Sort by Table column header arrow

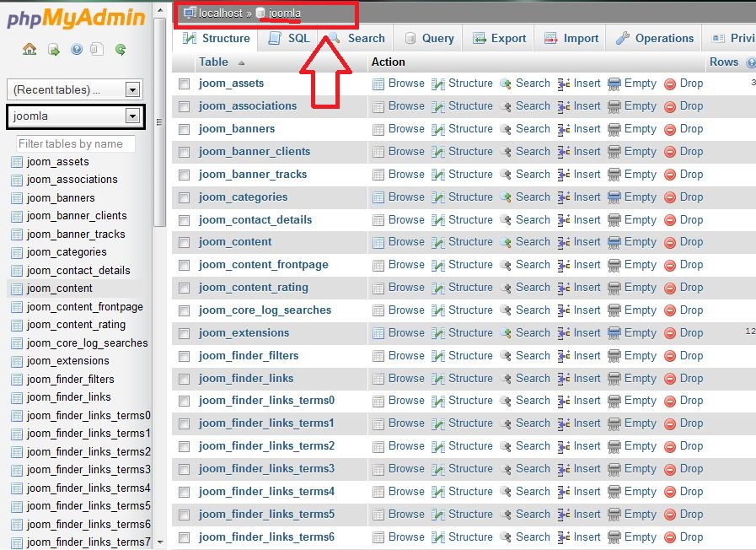[242, 63]
